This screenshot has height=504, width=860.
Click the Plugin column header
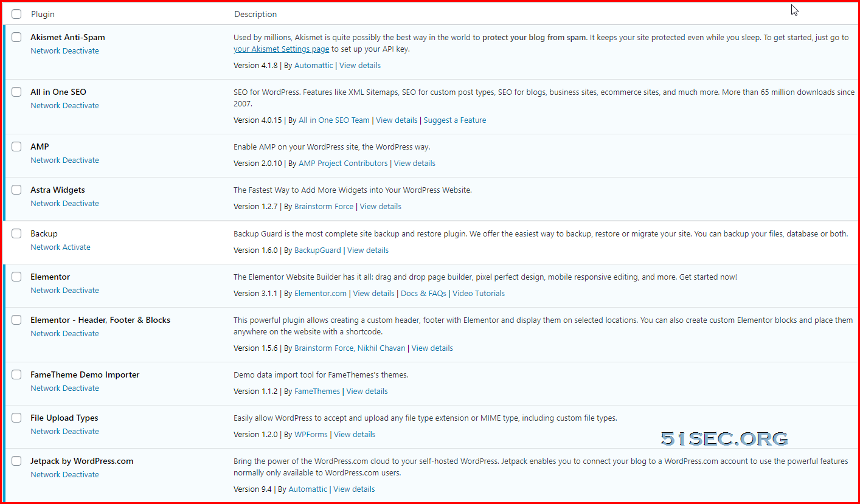click(43, 14)
